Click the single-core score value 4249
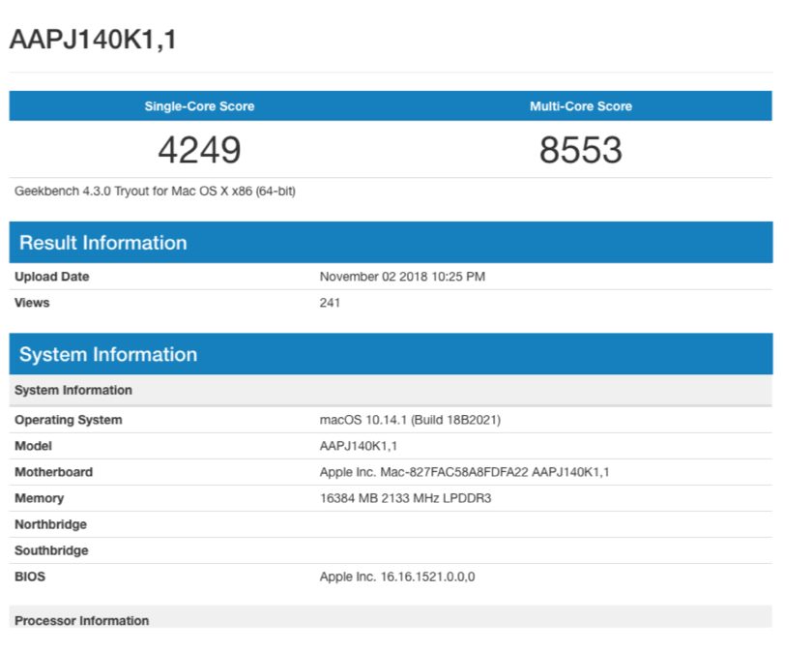Image resolution: width=812 pixels, height=651 pixels. [x=199, y=150]
